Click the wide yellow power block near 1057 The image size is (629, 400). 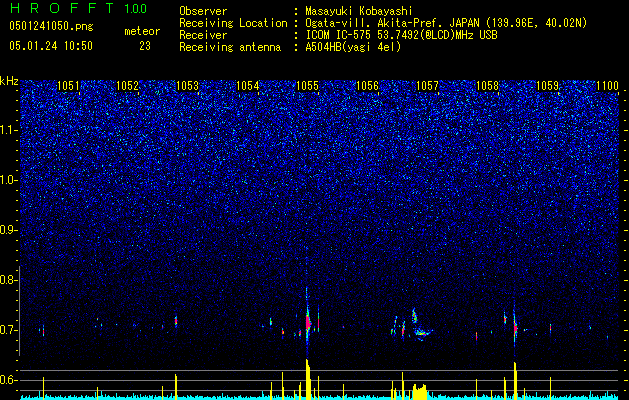(x=420, y=392)
